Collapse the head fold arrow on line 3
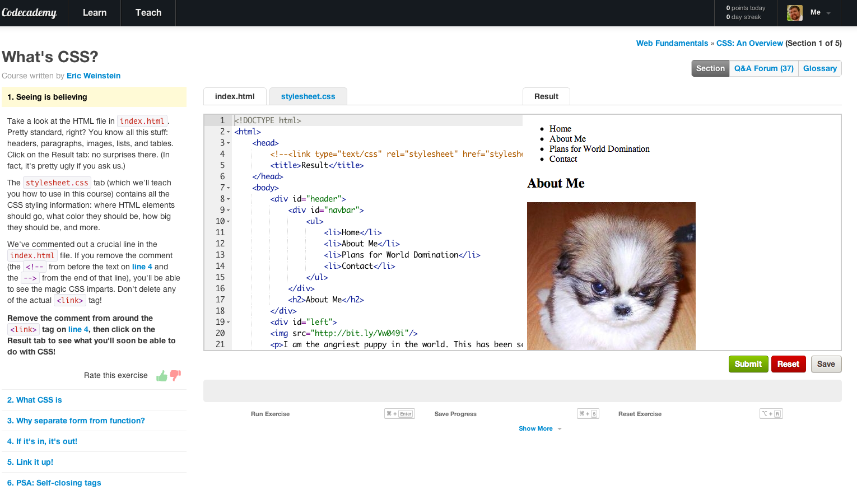 [x=229, y=143]
